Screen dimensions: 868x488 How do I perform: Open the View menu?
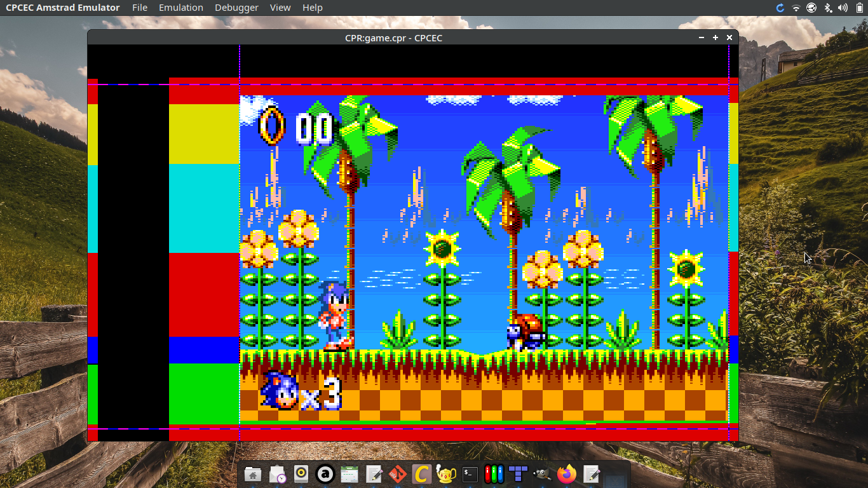[280, 8]
